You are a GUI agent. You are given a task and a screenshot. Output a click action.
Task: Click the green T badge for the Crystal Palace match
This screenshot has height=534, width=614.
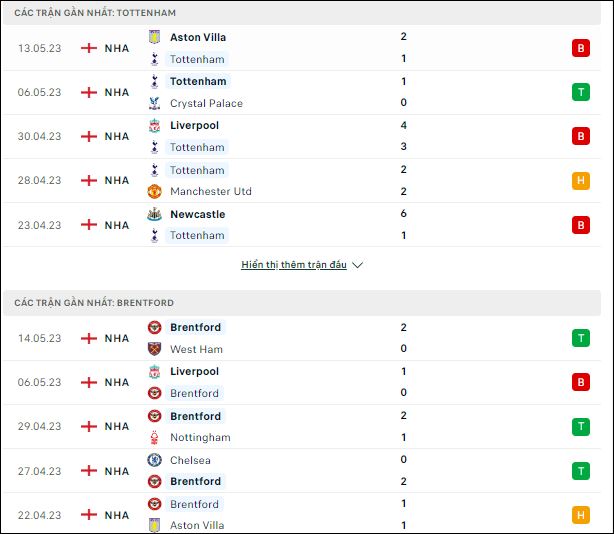581,92
